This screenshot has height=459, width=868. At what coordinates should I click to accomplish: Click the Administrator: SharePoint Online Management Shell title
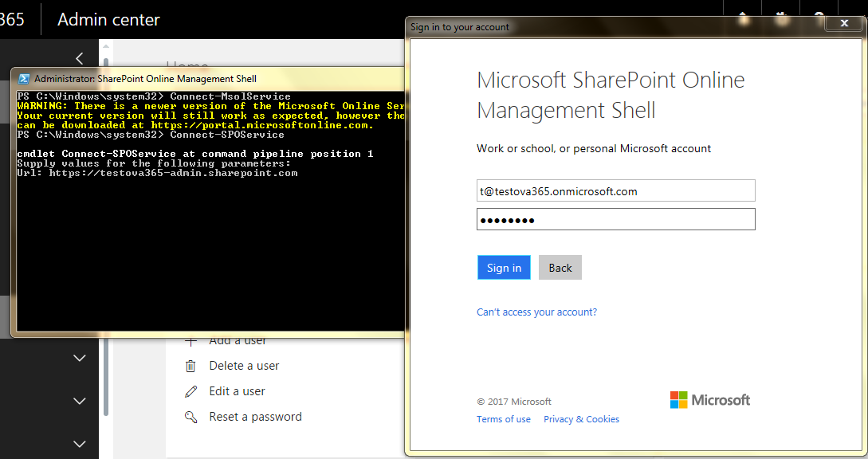coord(146,79)
